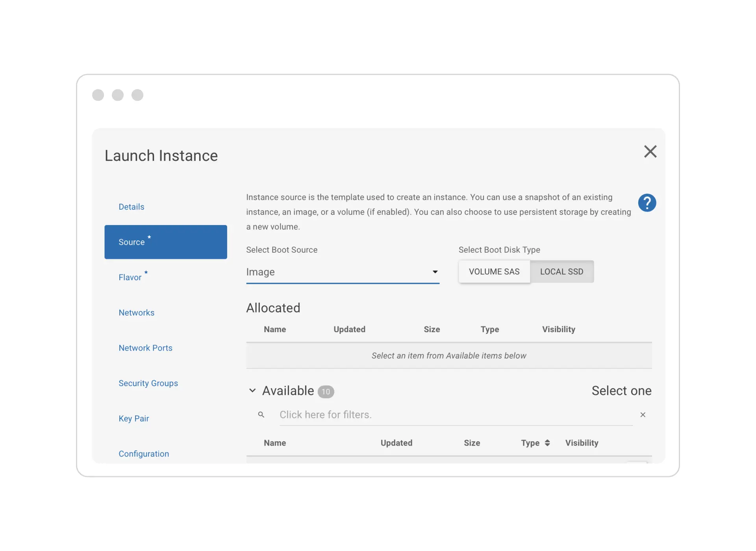Click the 'Select one' label
Screen dimensions: 756x551
[621, 390]
